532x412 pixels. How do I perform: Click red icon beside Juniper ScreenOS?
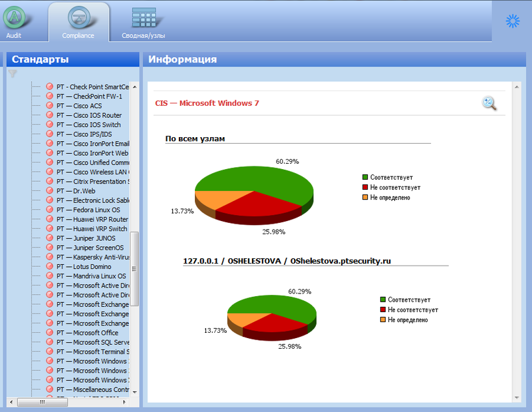point(49,248)
